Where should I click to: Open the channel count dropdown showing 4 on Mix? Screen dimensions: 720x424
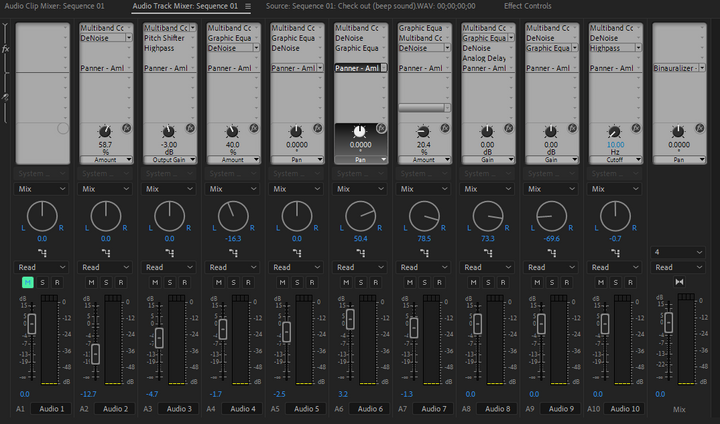pos(678,252)
